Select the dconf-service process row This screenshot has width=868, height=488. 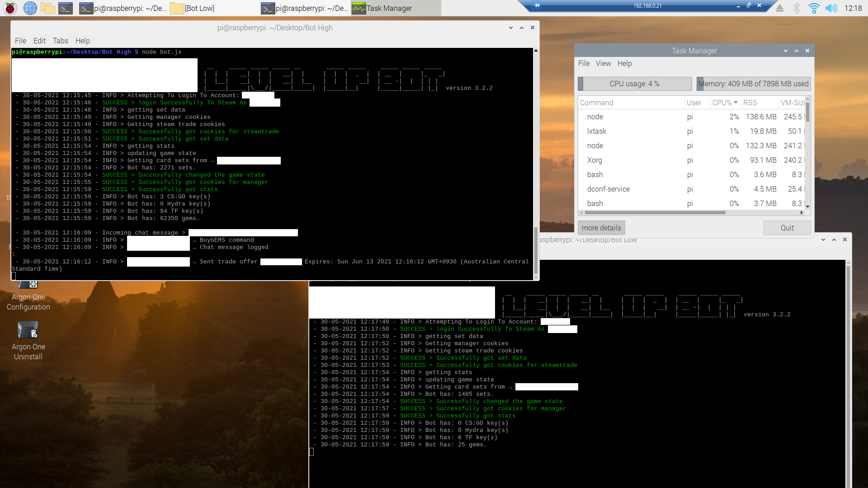pos(692,189)
